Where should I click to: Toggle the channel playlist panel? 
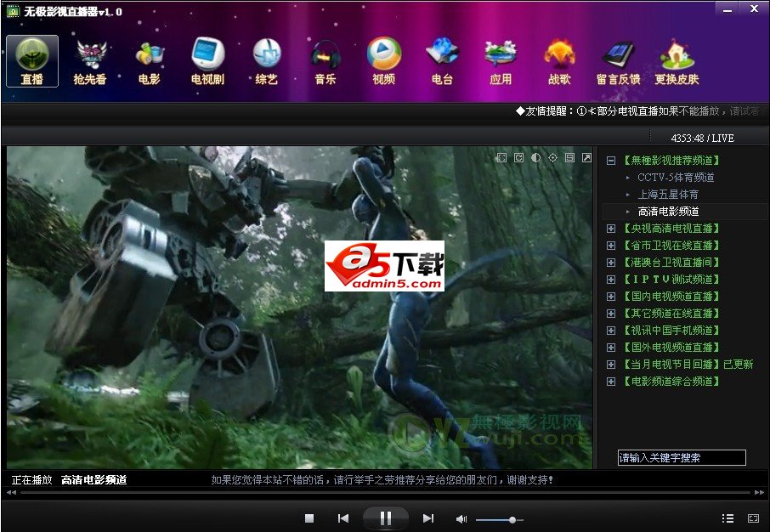tap(728, 518)
